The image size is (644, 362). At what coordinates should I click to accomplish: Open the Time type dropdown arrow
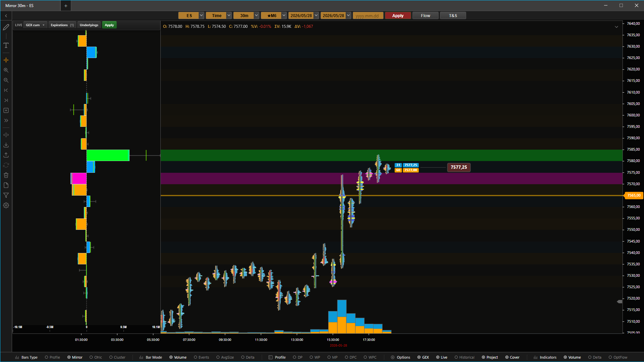coord(229,15)
